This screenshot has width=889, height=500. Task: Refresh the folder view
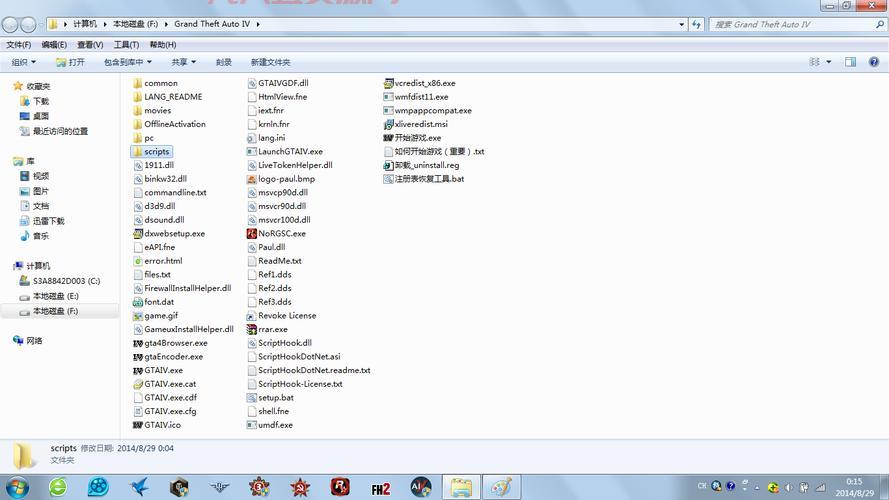click(696, 24)
